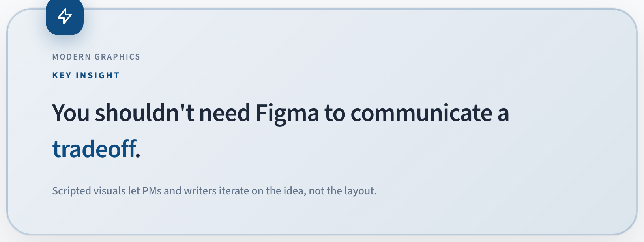644x242 pixels.
Task: Click the word INSIGHT in the blue label
Action: click(97, 76)
